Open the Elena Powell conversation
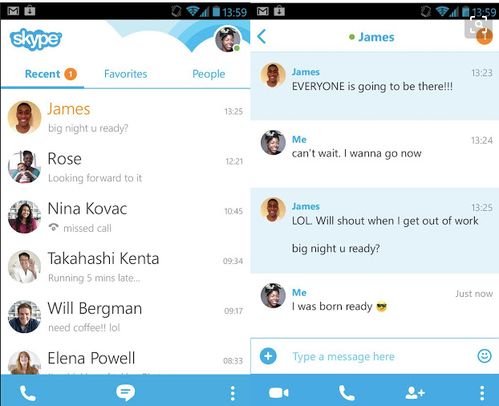 click(125, 359)
